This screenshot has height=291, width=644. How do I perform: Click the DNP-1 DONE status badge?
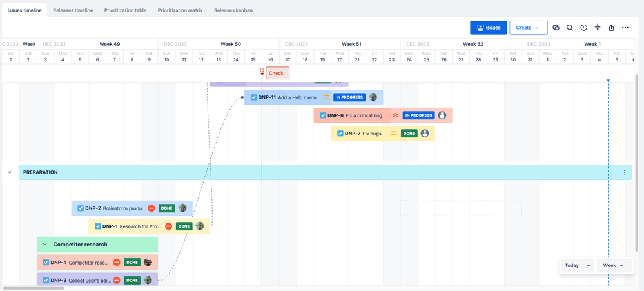[x=184, y=226]
